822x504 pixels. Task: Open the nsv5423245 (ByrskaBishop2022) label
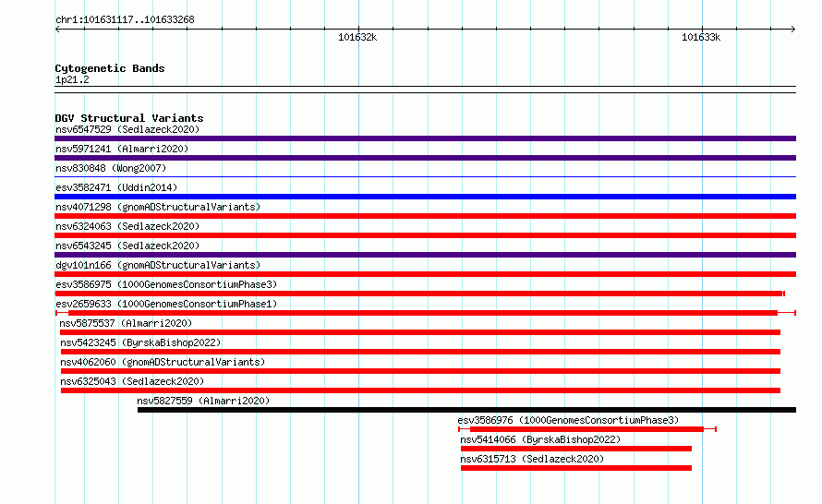pyautogui.click(x=140, y=342)
